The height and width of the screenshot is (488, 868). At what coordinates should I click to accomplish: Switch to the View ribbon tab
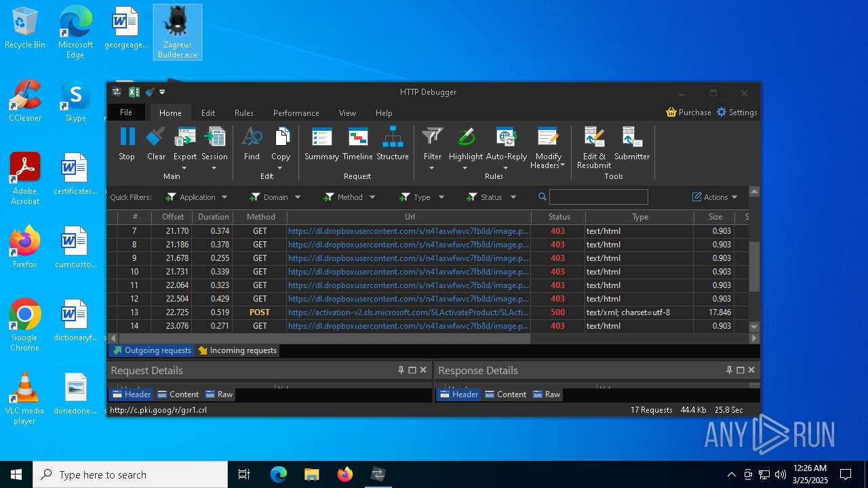tap(347, 113)
